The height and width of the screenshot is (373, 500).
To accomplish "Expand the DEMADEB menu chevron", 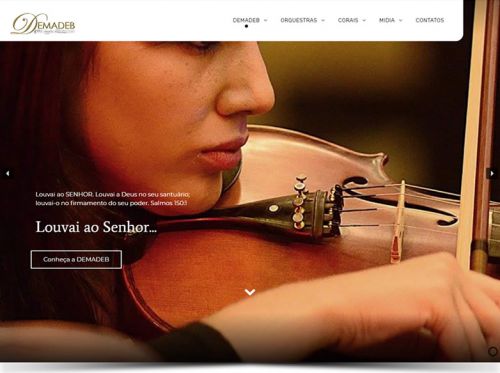I will tap(266, 20).
